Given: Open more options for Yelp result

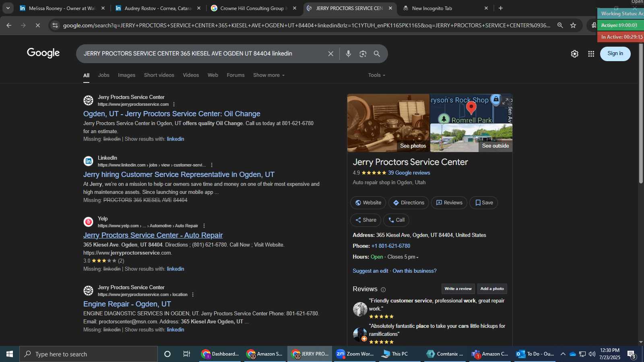Looking at the screenshot, I should [204, 226].
